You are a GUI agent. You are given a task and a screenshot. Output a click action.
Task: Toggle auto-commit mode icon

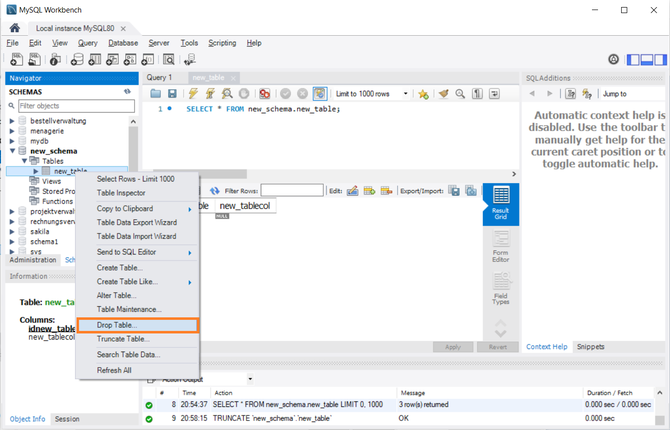tap(320, 94)
